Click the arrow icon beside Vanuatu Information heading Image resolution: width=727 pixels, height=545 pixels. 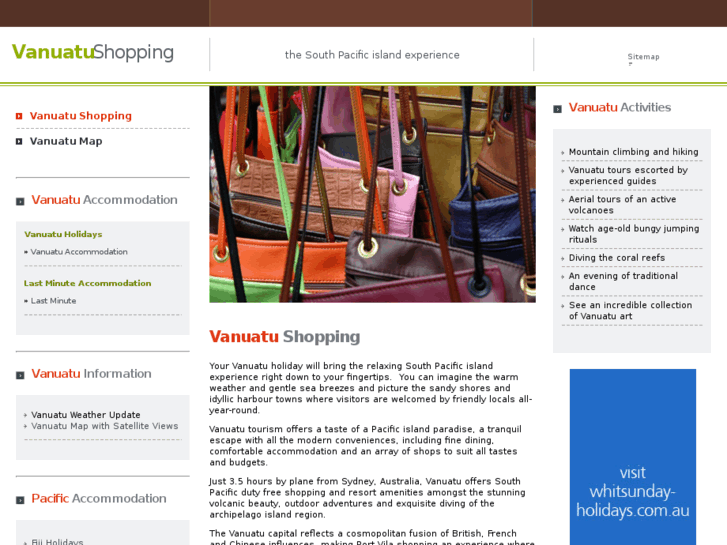(20, 375)
